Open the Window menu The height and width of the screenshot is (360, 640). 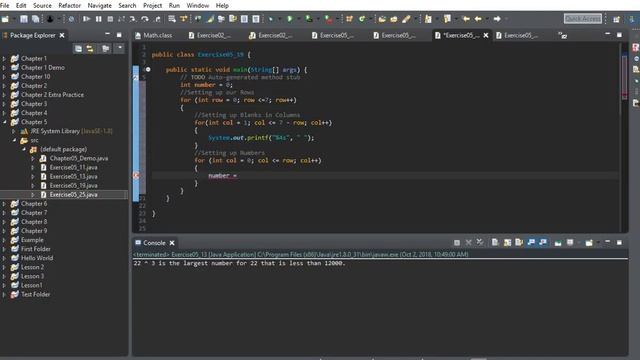pyautogui.click(x=198, y=5)
